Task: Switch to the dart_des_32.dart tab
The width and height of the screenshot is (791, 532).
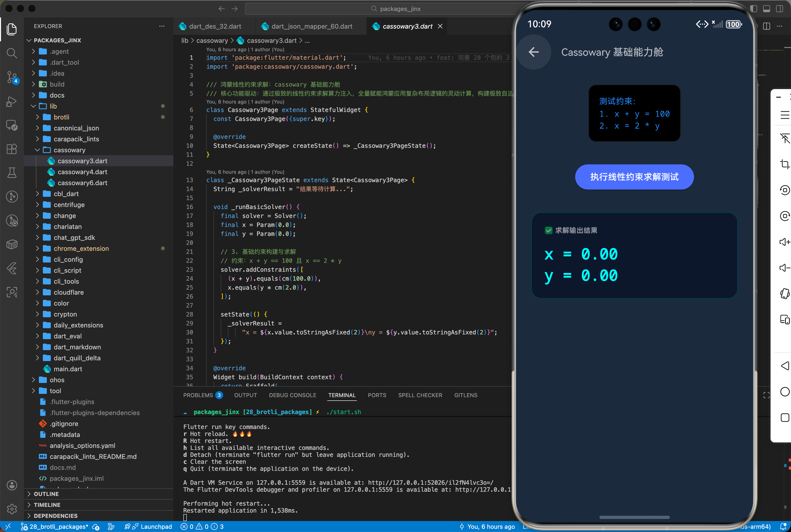Action: pyautogui.click(x=215, y=26)
